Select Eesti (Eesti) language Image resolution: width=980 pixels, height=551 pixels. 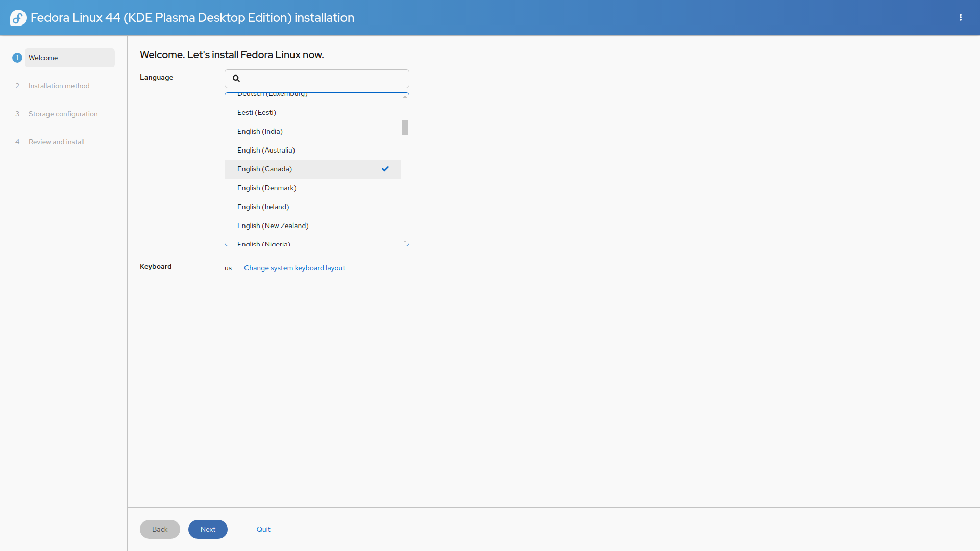313,112
